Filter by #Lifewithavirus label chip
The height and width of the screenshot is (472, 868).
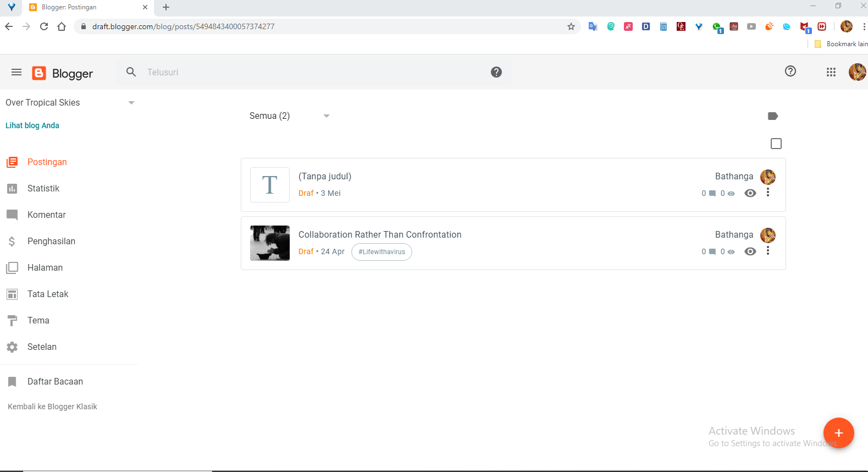(x=382, y=252)
